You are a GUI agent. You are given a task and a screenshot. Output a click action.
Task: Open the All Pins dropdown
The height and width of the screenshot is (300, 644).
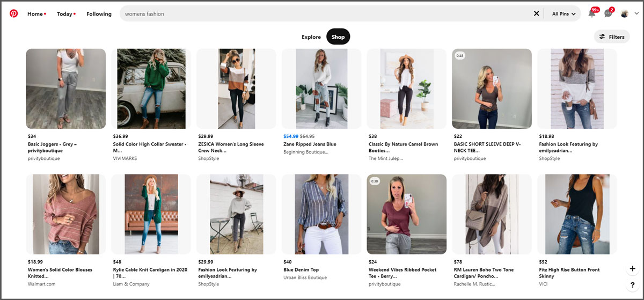click(563, 14)
